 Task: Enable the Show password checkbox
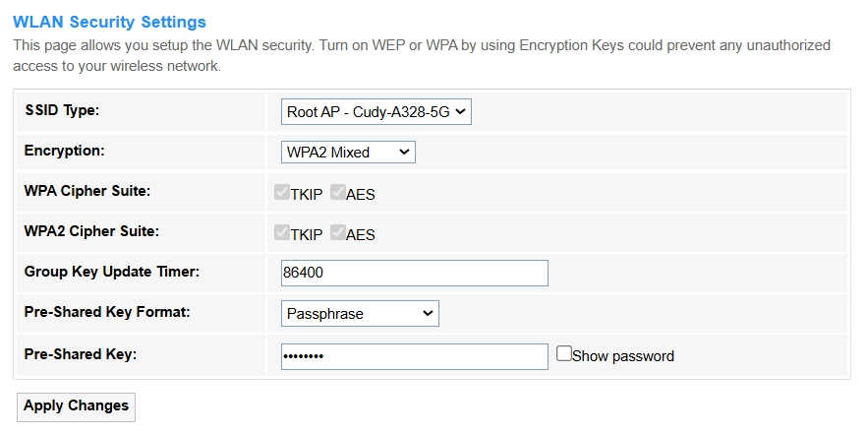coord(563,353)
